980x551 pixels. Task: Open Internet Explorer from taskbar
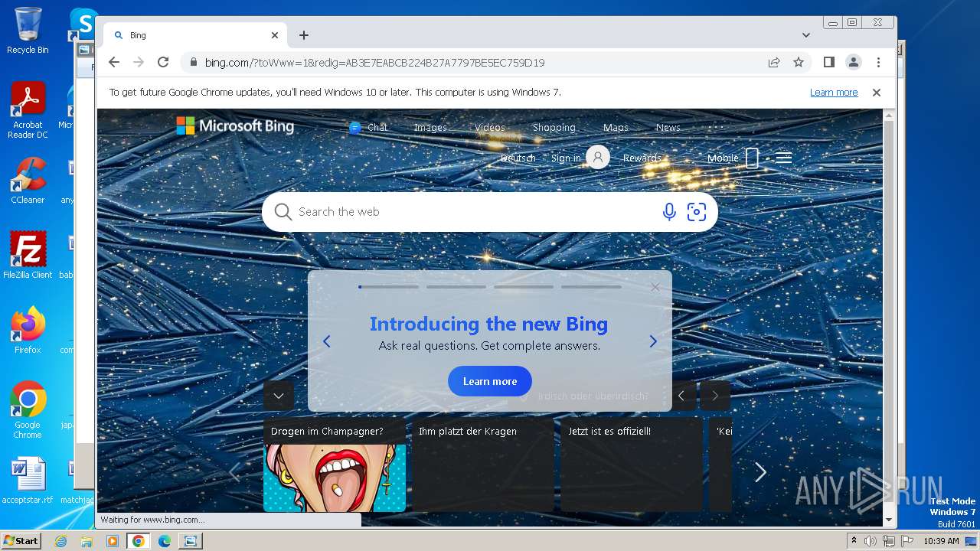pos(61,541)
